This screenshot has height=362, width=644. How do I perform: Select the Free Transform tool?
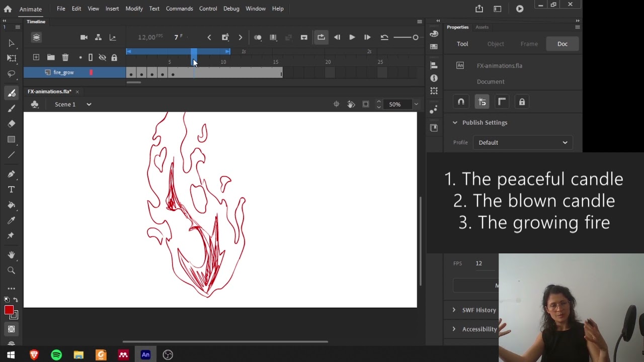[12, 58]
